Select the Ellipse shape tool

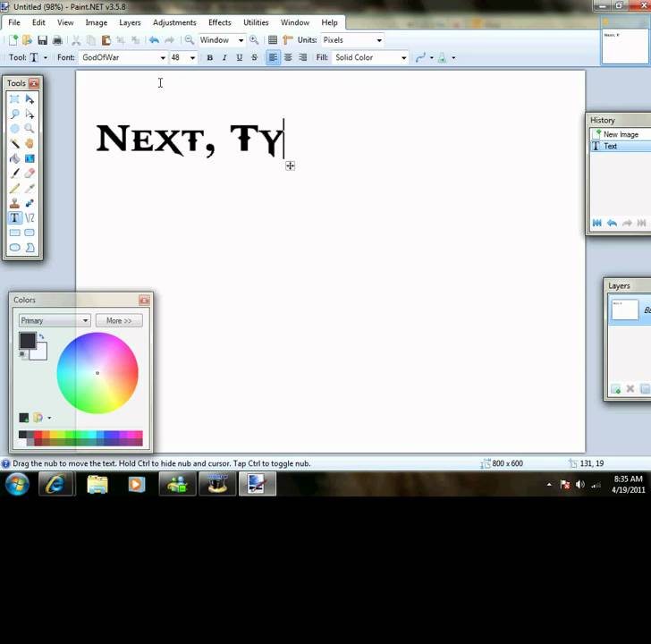click(x=14, y=248)
